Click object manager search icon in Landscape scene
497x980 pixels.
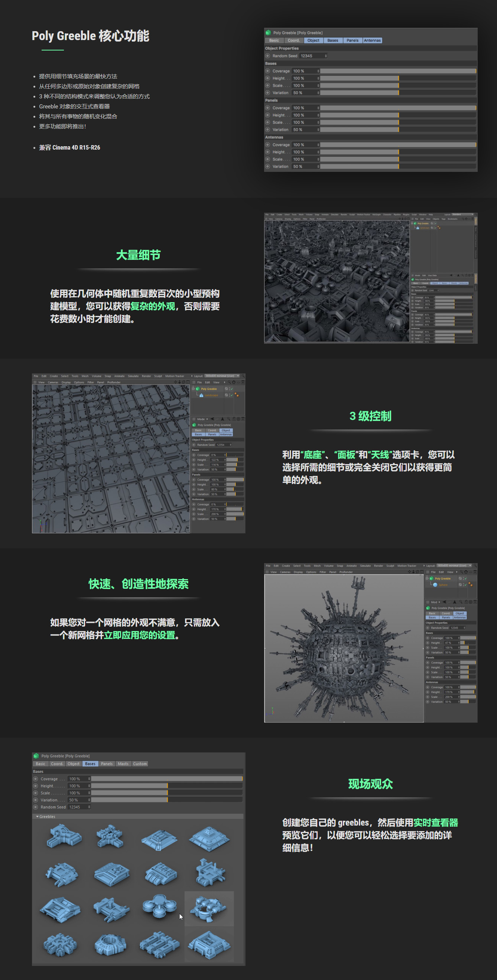pos(230,382)
